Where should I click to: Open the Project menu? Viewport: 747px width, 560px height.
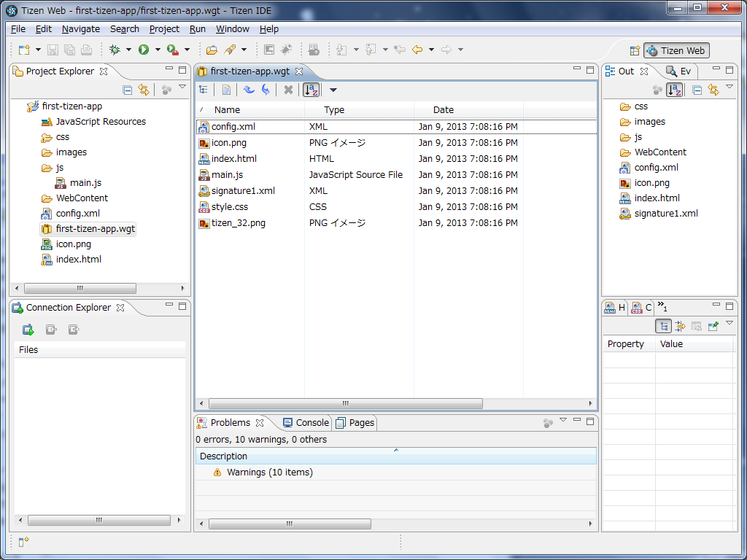tap(164, 29)
